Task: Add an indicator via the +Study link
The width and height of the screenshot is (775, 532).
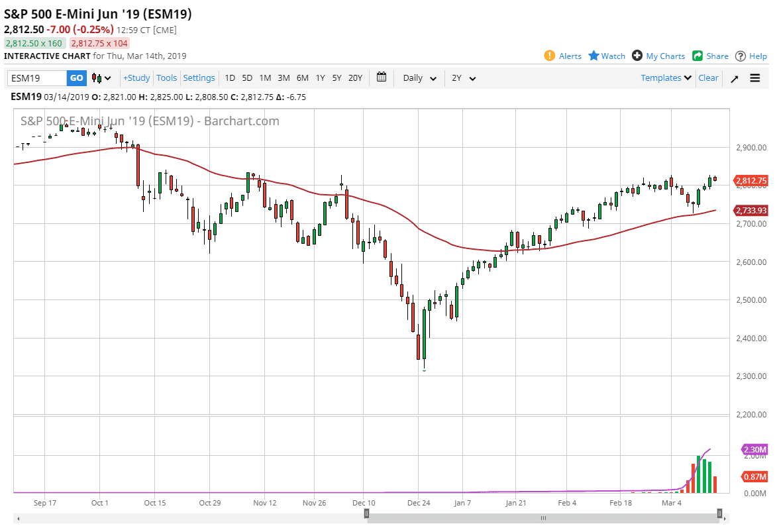Action: tap(136, 78)
